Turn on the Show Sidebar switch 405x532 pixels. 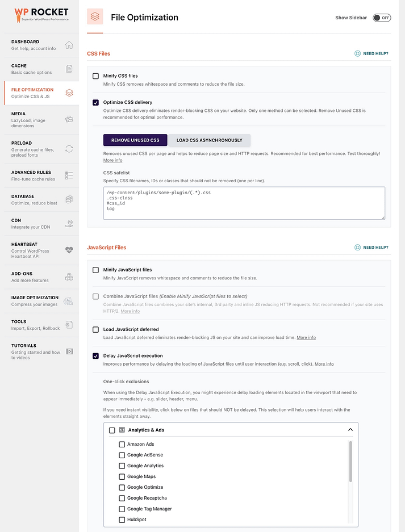pyautogui.click(x=382, y=18)
